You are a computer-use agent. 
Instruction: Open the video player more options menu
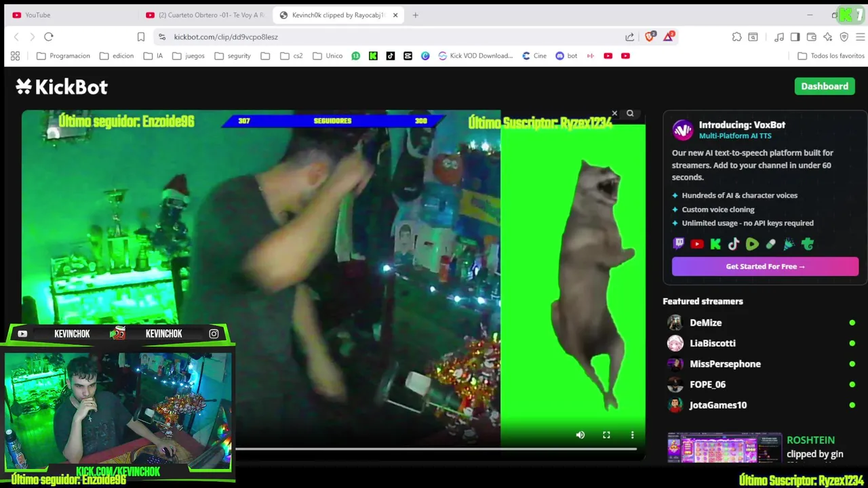tap(632, 435)
